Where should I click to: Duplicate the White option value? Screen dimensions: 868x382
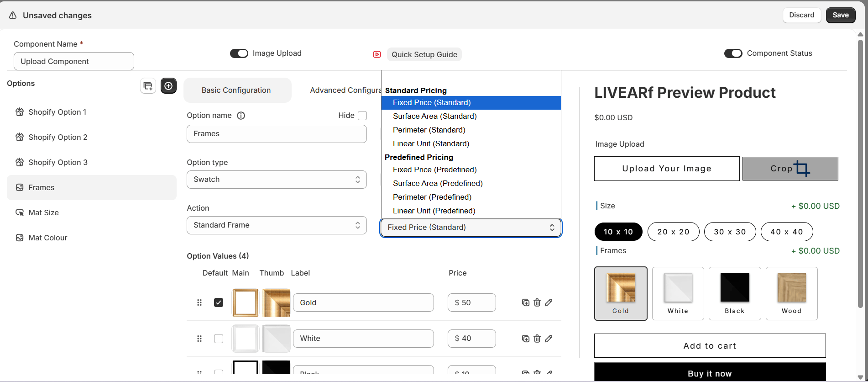(x=526, y=339)
